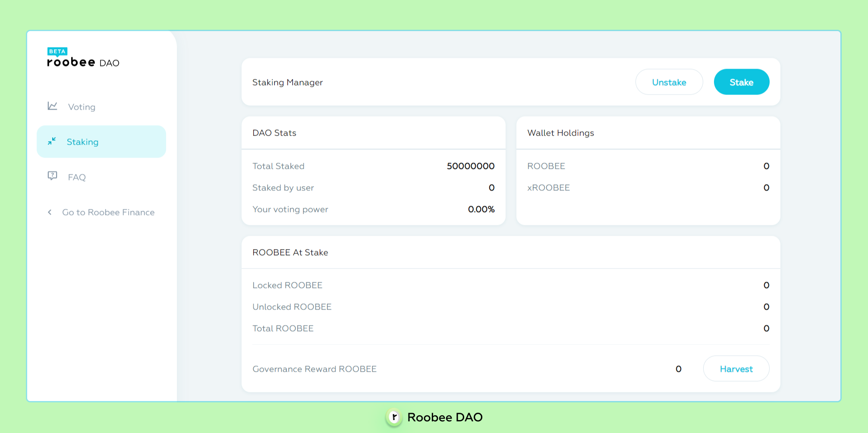This screenshot has height=433, width=868.
Task: Click the BETA badge above the logo
Action: (57, 51)
